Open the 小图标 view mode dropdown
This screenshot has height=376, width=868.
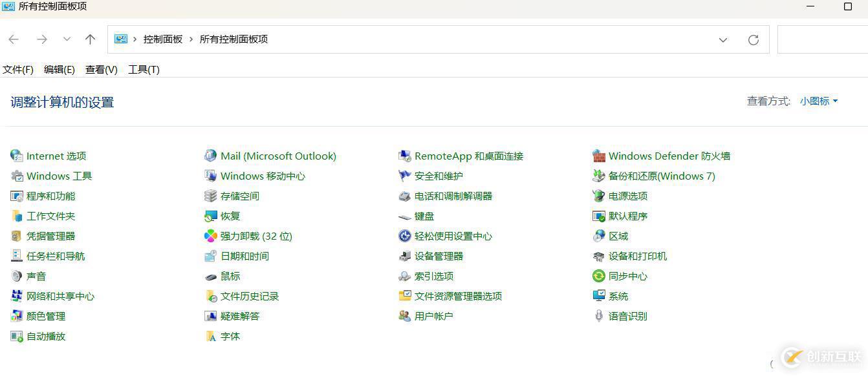[x=819, y=101]
